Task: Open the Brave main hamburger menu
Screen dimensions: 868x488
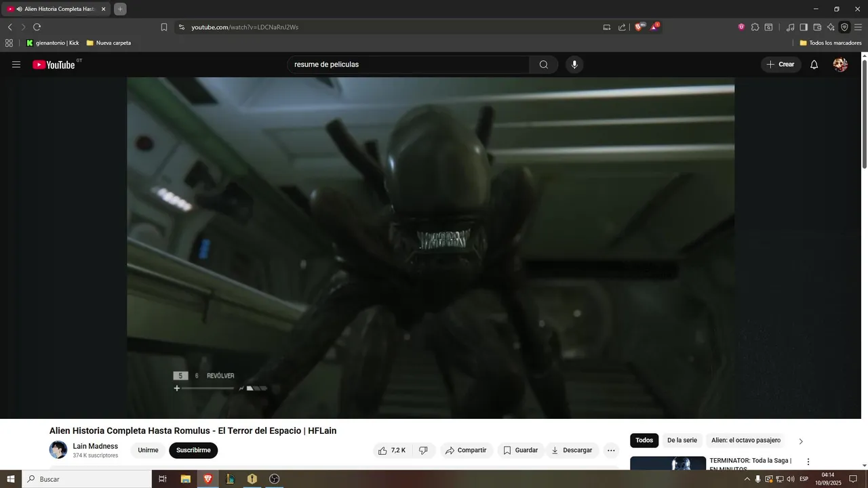Action: pos(858,27)
